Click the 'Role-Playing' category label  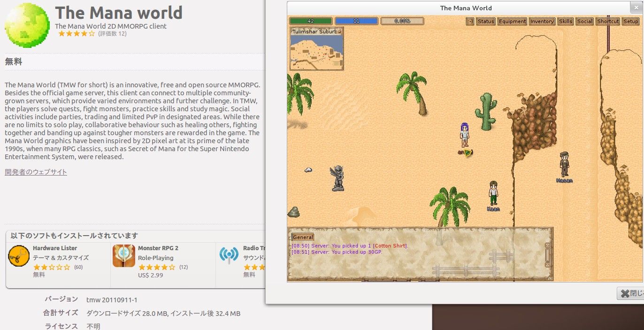(x=156, y=258)
